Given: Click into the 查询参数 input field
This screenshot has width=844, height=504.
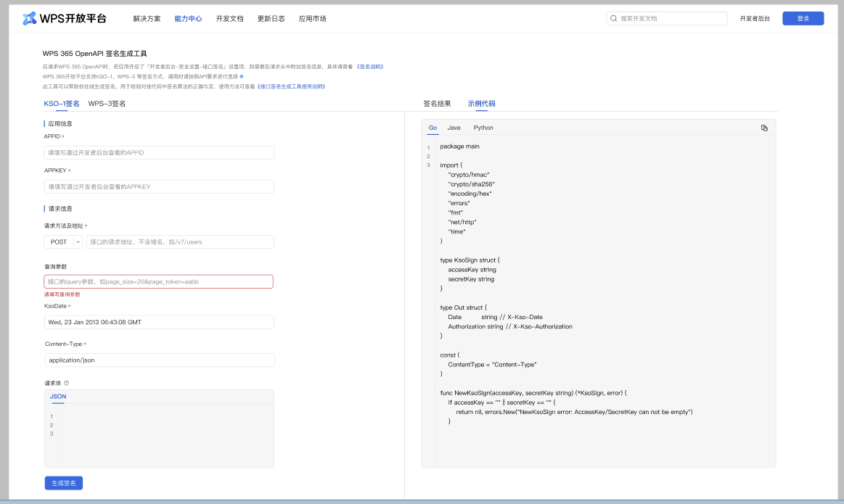Looking at the screenshot, I should 159,281.
